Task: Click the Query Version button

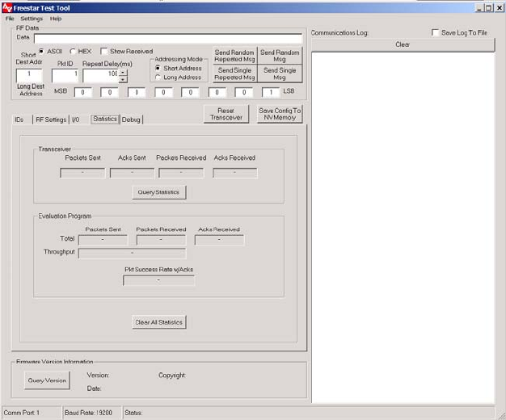Action: (47, 380)
